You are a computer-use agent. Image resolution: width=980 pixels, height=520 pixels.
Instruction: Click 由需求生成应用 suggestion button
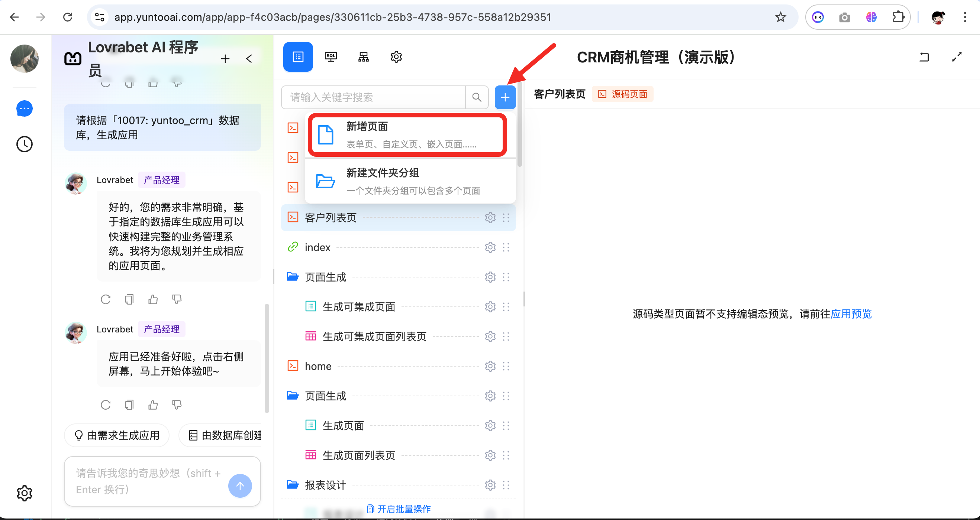(x=117, y=435)
